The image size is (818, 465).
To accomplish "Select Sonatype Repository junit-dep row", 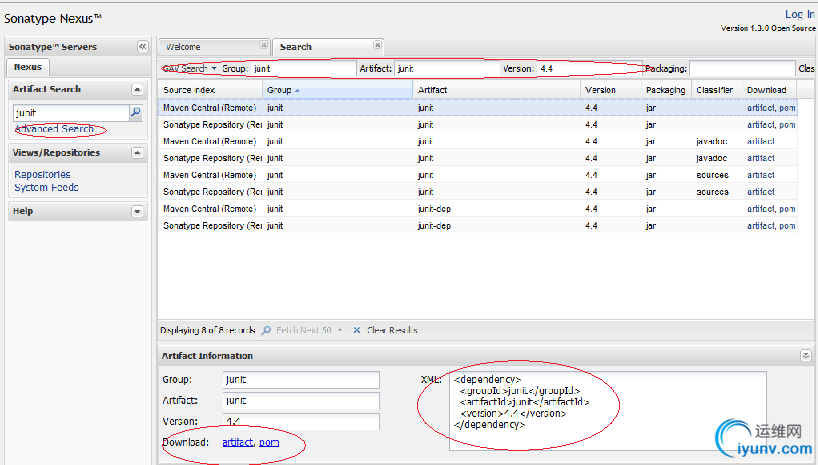I will coord(477,225).
